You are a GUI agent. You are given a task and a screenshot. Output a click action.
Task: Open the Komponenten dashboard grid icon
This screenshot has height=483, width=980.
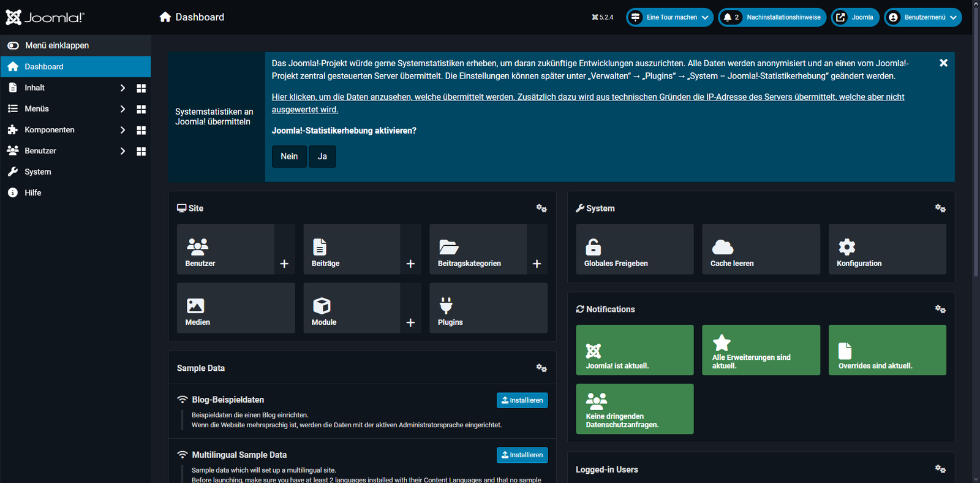(141, 130)
